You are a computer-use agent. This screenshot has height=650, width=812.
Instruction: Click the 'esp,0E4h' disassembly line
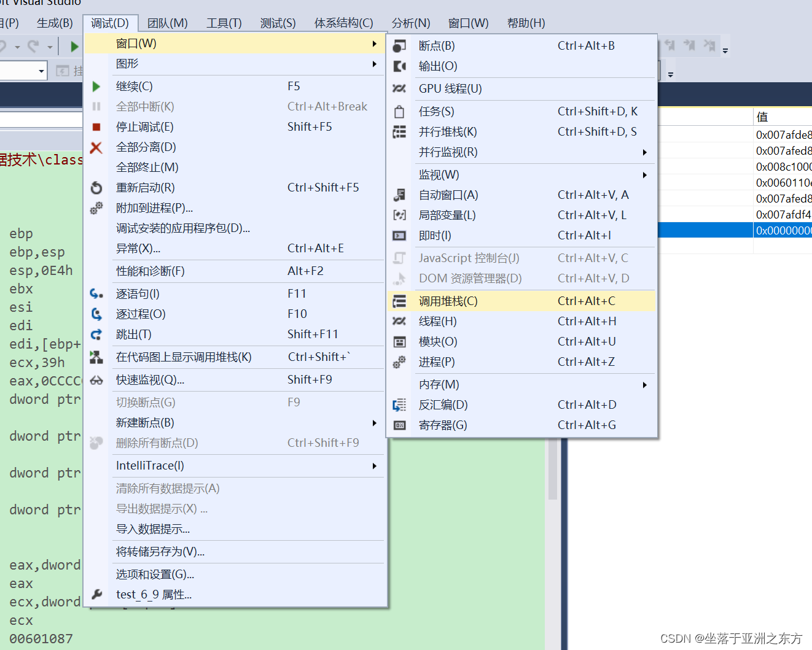pyautogui.click(x=41, y=271)
